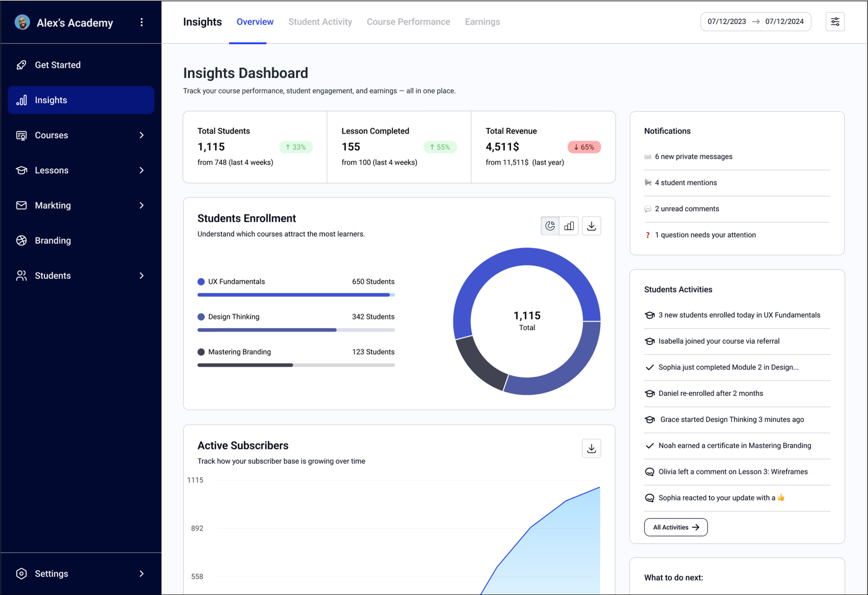Click the All Activities button

pyautogui.click(x=675, y=527)
